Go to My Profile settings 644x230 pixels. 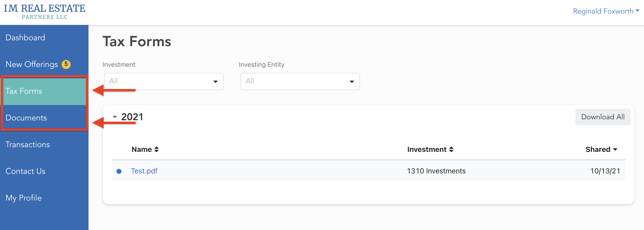[x=23, y=198]
